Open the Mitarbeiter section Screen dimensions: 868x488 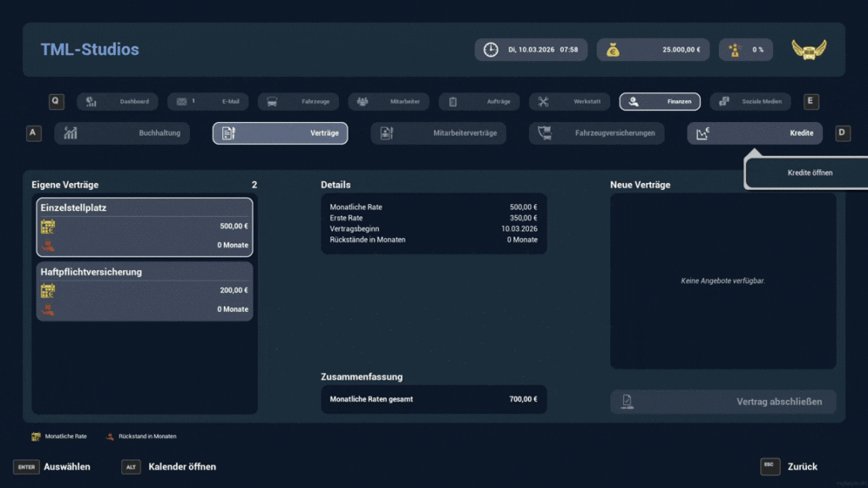(388, 102)
